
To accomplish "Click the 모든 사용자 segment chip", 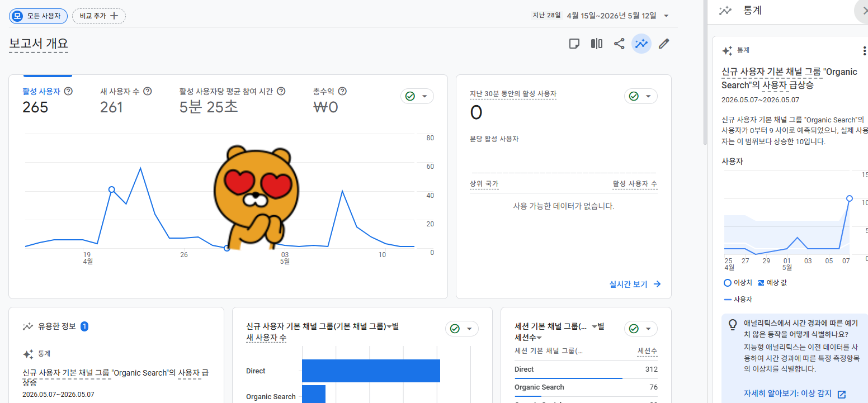I will coord(38,16).
